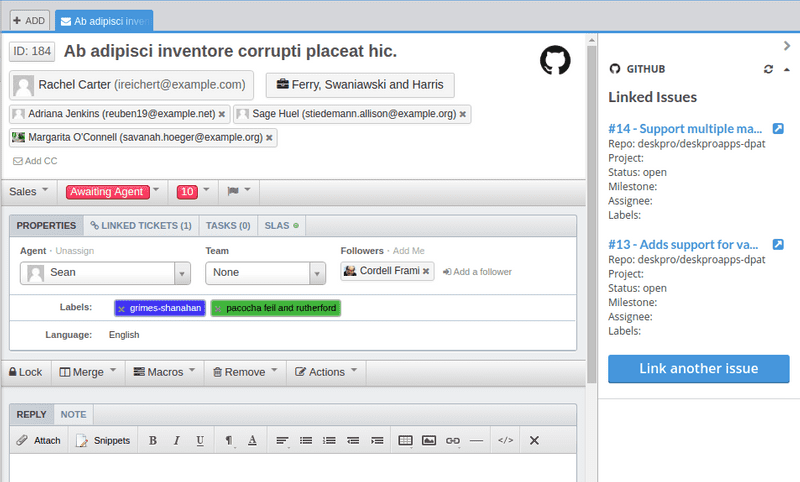
Task: Outdent the text
Action: [353, 440]
